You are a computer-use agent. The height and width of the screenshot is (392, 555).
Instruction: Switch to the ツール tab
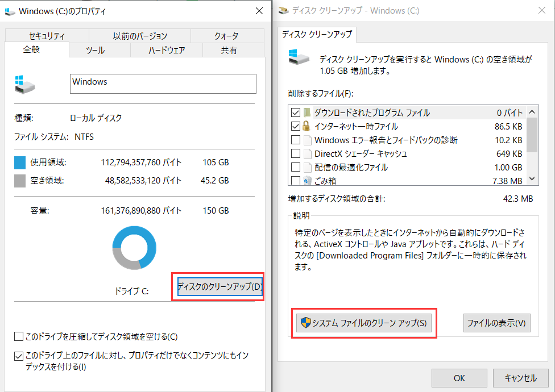[x=100, y=50]
